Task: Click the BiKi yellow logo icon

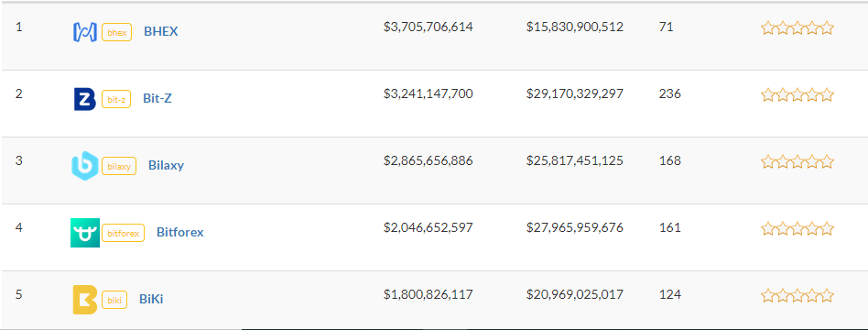Action: tap(85, 300)
